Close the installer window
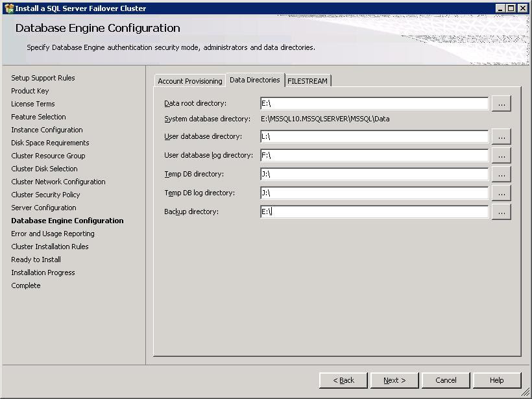The height and width of the screenshot is (399, 532). click(x=523, y=8)
